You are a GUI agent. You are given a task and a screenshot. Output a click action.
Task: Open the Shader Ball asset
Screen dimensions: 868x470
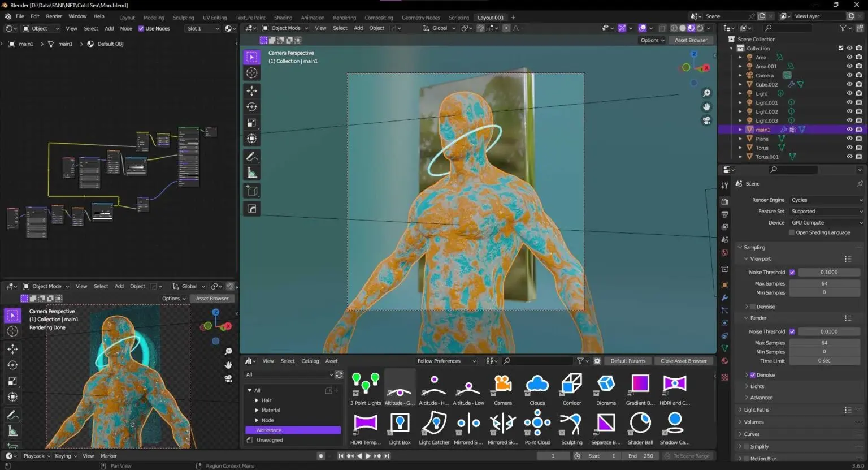coord(640,424)
